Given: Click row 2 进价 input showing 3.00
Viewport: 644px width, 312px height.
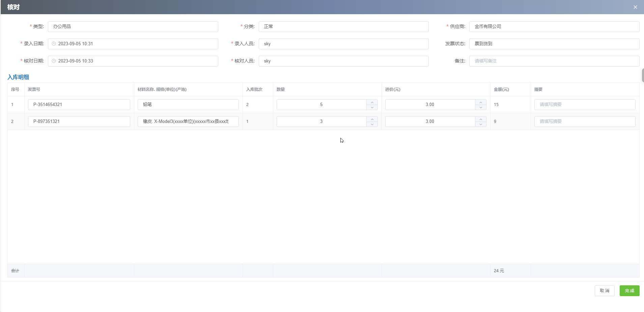Looking at the screenshot, I should point(430,122).
